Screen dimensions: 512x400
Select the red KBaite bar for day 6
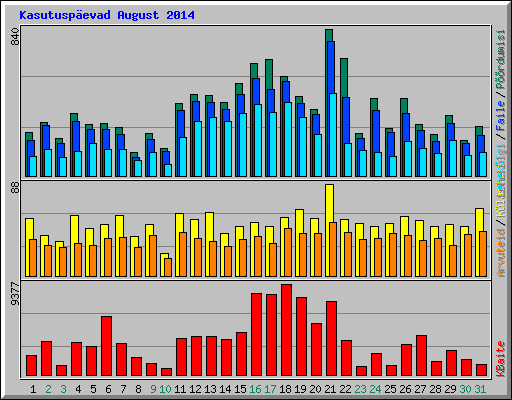[x=106, y=346]
